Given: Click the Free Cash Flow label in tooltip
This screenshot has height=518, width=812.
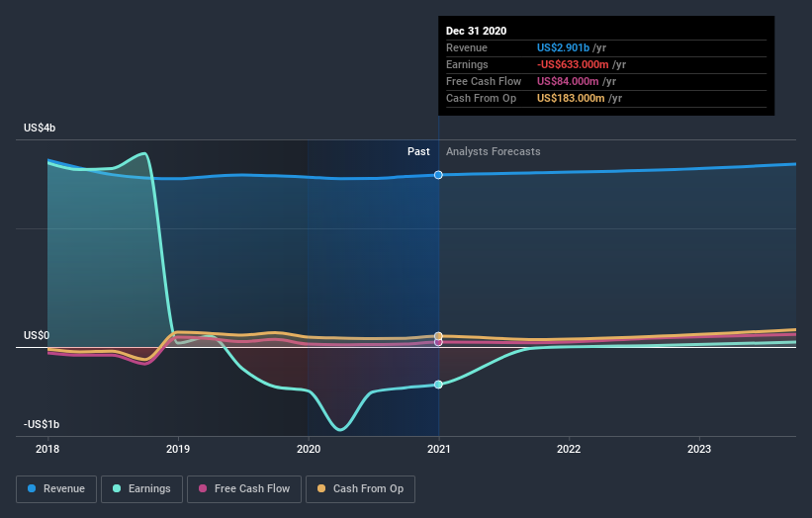Looking at the screenshot, I should (x=484, y=81).
